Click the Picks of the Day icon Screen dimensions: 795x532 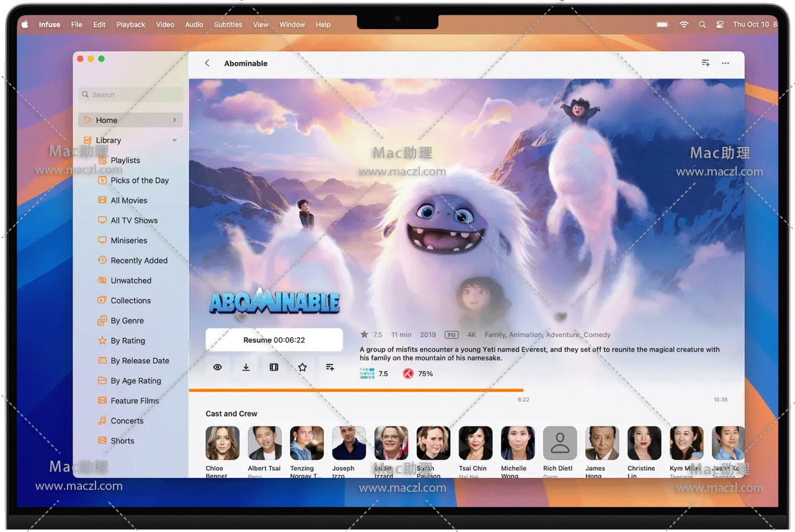click(x=102, y=180)
